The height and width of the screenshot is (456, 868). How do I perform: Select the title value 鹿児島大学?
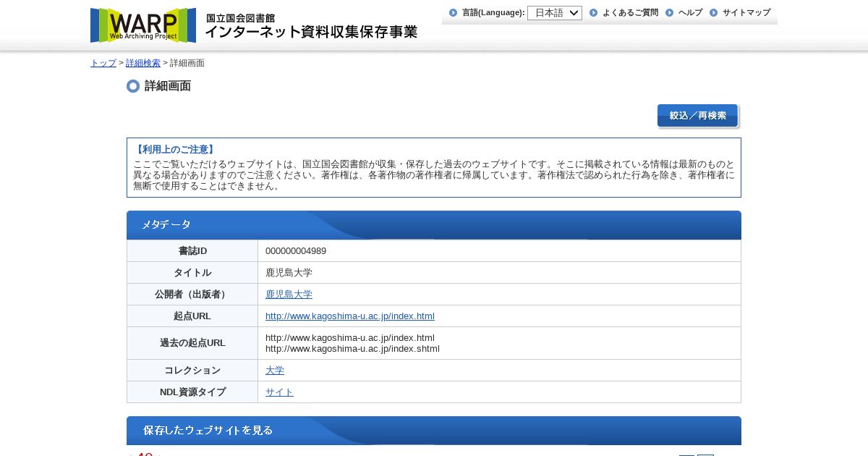click(x=289, y=273)
